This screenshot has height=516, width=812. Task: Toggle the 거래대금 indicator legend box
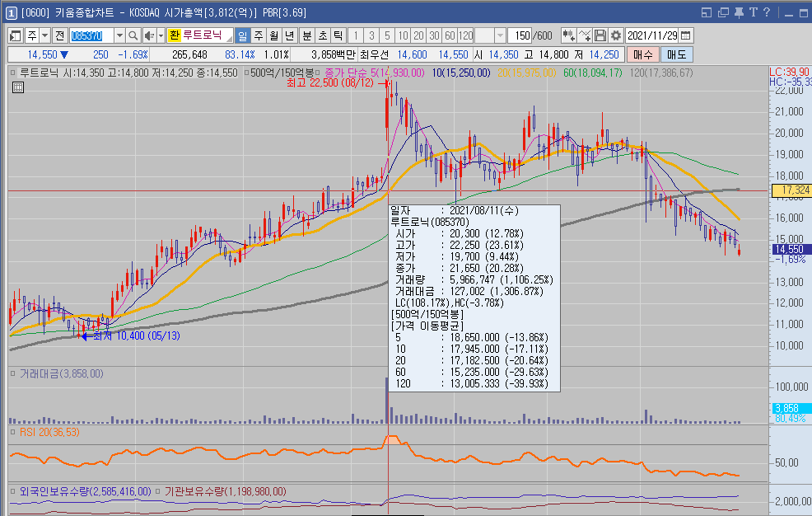(13, 373)
